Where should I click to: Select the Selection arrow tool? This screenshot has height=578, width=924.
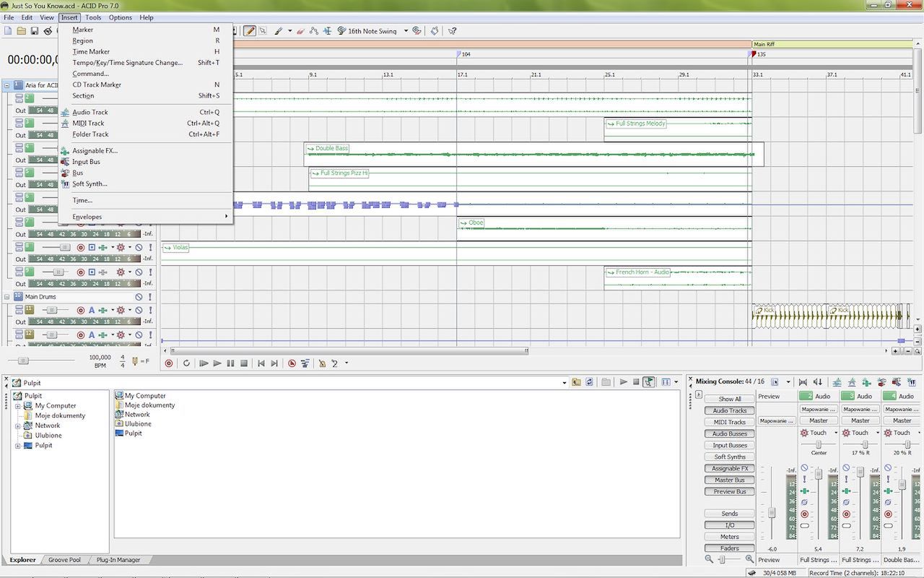263,31
